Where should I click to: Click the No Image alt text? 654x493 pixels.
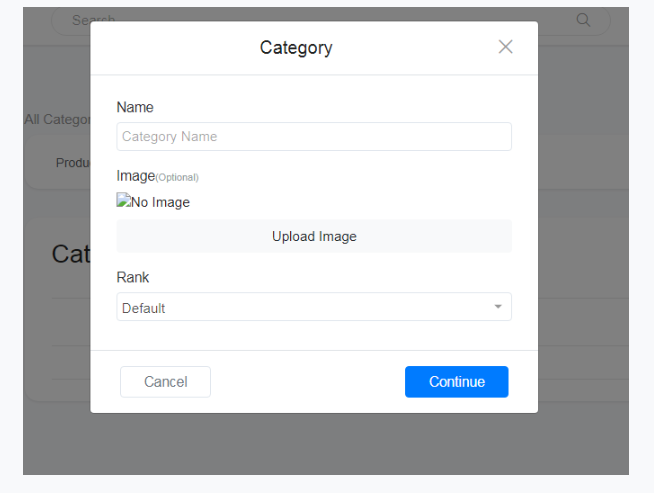tap(160, 202)
